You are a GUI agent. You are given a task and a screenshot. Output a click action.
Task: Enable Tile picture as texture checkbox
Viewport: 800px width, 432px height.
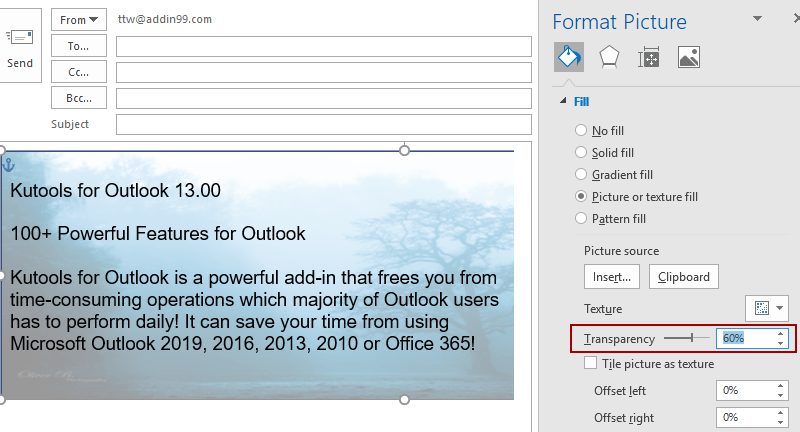591,364
